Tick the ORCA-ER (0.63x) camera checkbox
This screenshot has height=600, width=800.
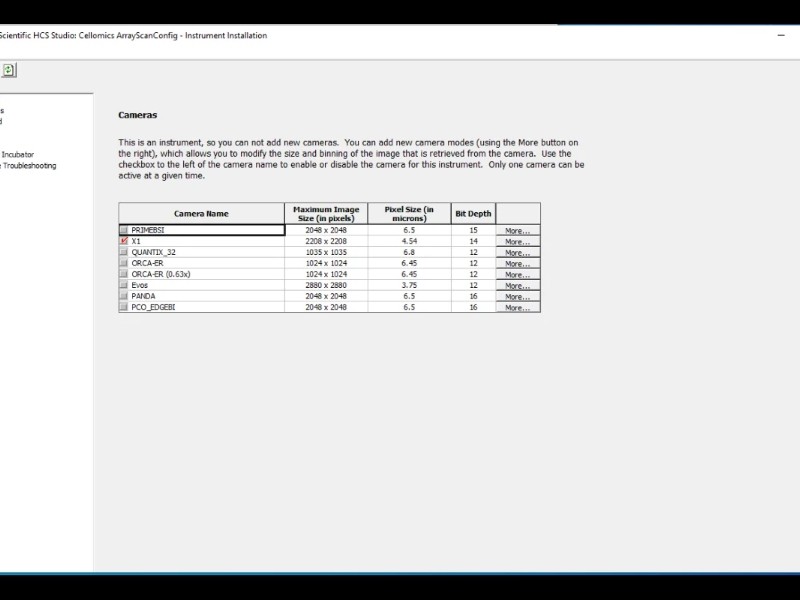pos(123,274)
